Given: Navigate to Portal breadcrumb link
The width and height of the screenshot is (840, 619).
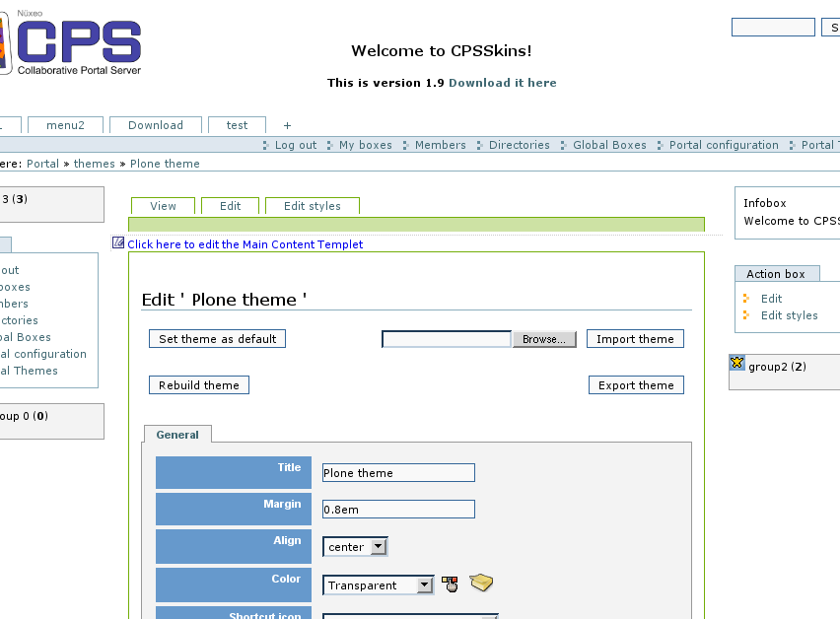Looking at the screenshot, I should (x=42, y=164).
